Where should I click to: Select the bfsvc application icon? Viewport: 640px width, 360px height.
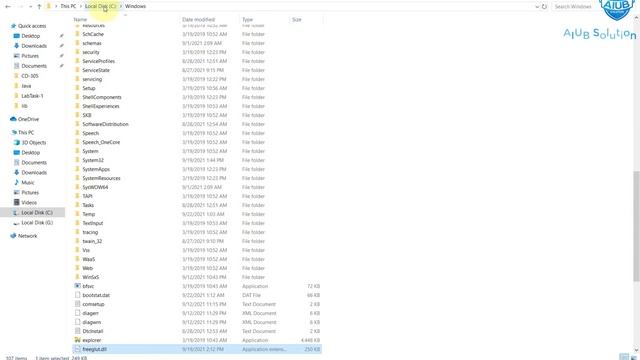click(77, 286)
